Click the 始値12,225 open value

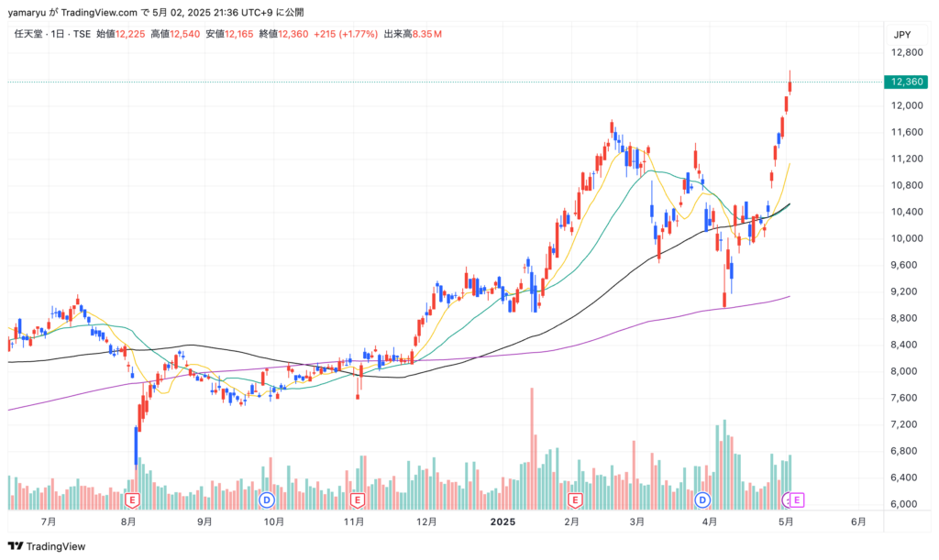(x=121, y=34)
